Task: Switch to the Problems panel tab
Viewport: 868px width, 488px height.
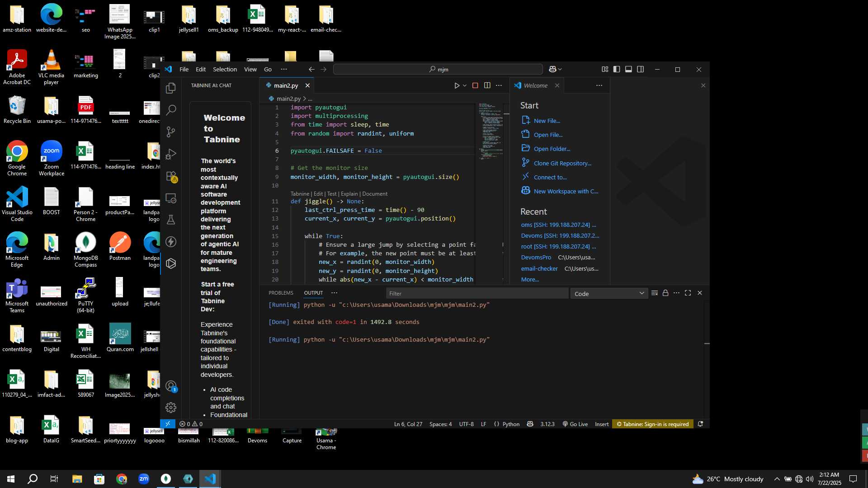Action: tap(281, 293)
